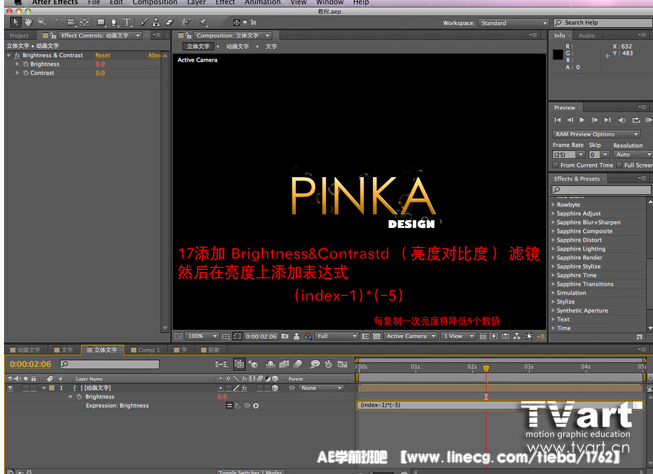Click the Show Channel RGB icon
Viewport: 653px width, 474px height.
pyautogui.click(x=308, y=336)
